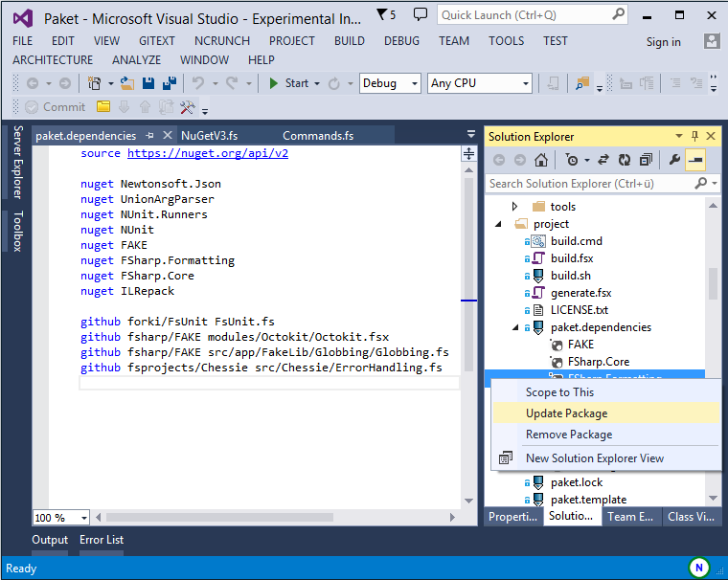Click the editor horizontal scrollbar thumb
728x580 pixels.
(x=219, y=517)
